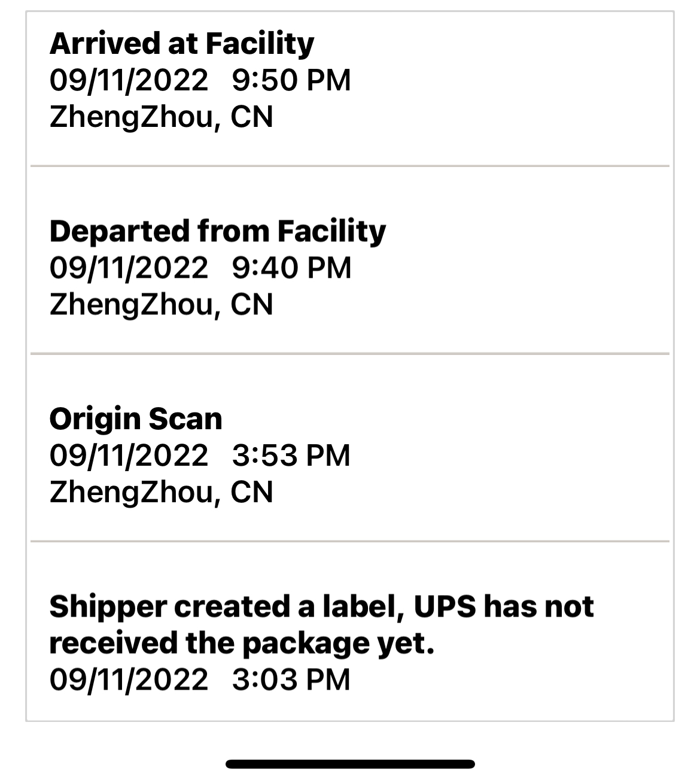Click the 9:50 PM arrival time
The height and width of the screenshot is (783, 700).
[291, 80]
